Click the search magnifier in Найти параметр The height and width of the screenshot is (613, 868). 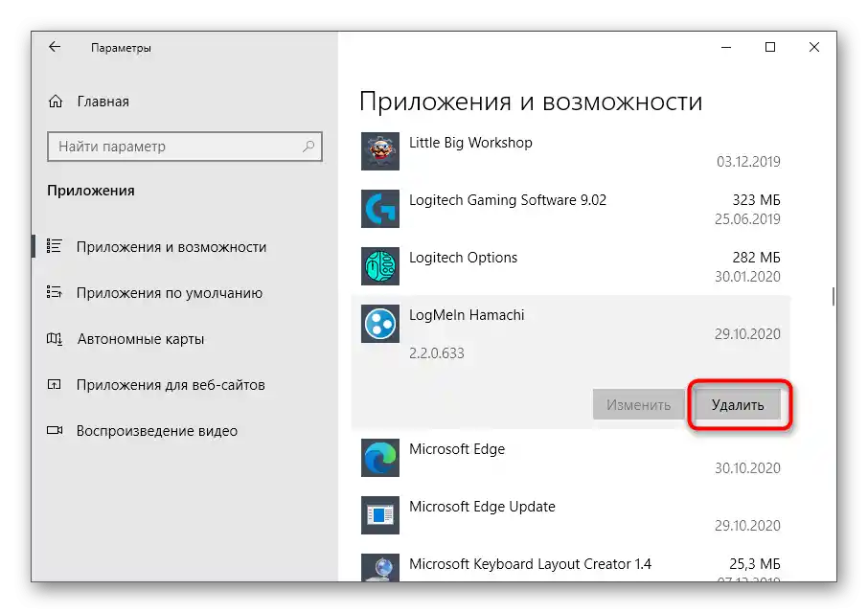(308, 146)
